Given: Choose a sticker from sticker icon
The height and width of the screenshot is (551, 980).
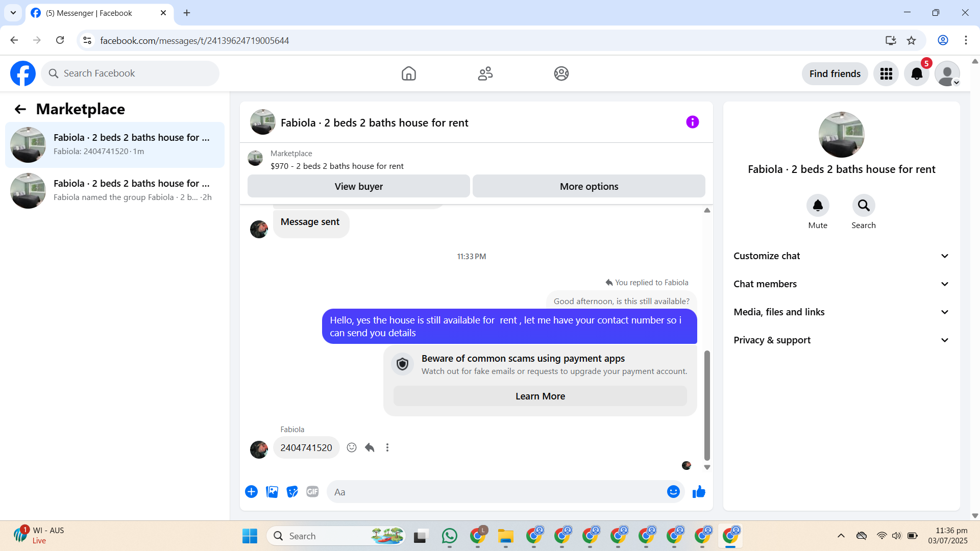Looking at the screenshot, I should pyautogui.click(x=292, y=492).
